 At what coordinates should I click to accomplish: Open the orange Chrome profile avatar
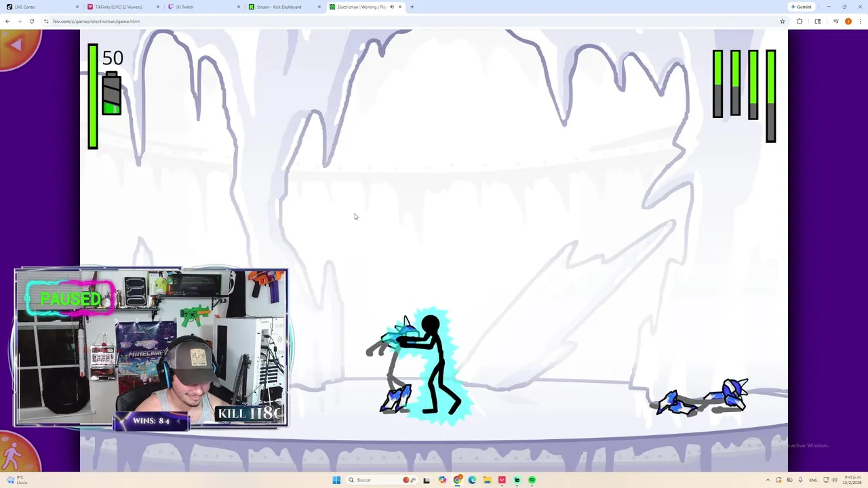pos(848,21)
